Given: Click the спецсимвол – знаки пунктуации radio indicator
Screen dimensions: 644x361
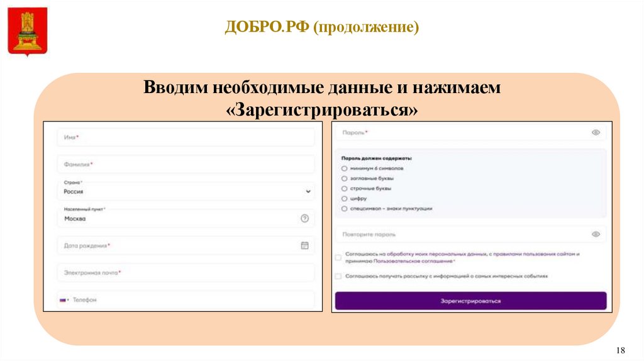Looking at the screenshot, I should click(x=344, y=209).
